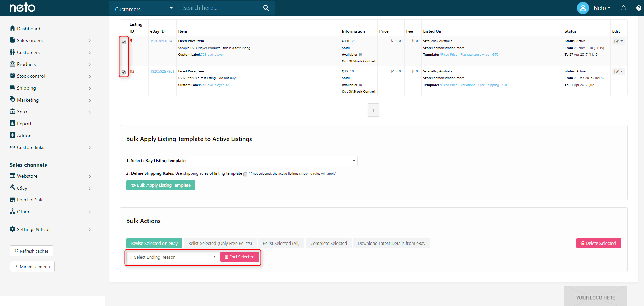Go to page 1 of listings
This screenshot has height=306, width=644.
pos(373,110)
